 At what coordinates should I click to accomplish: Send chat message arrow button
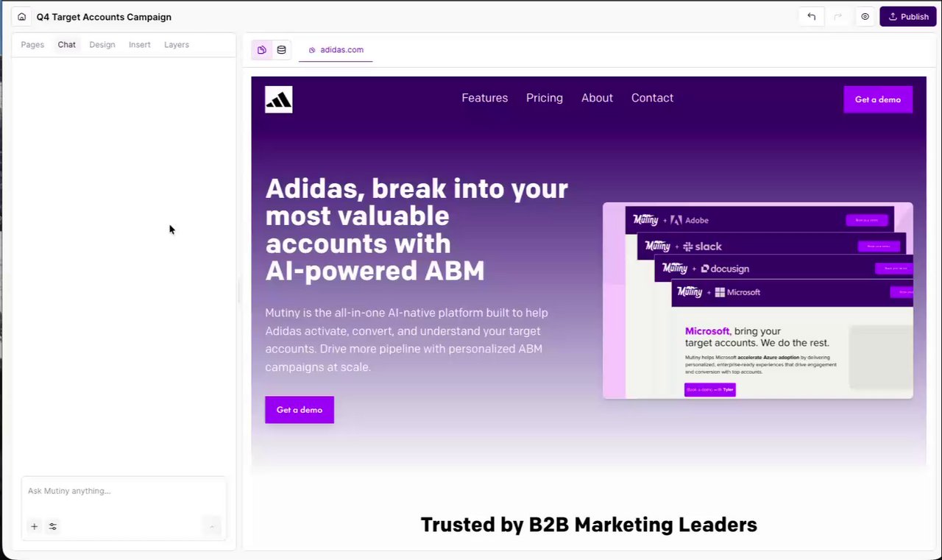(x=212, y=526)
